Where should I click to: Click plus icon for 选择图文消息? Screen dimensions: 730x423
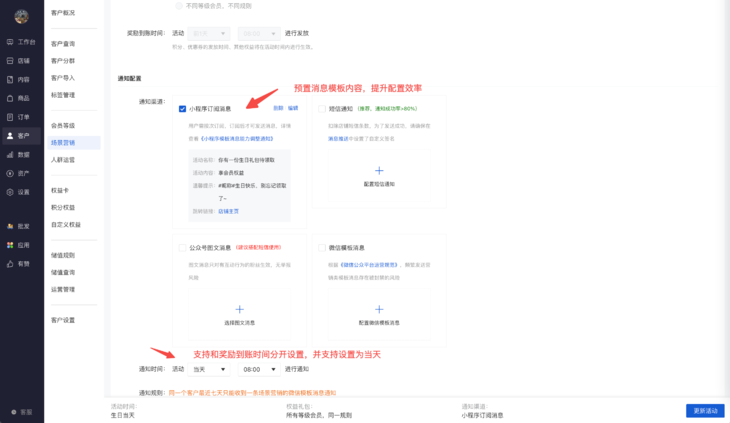click(239, 309)
